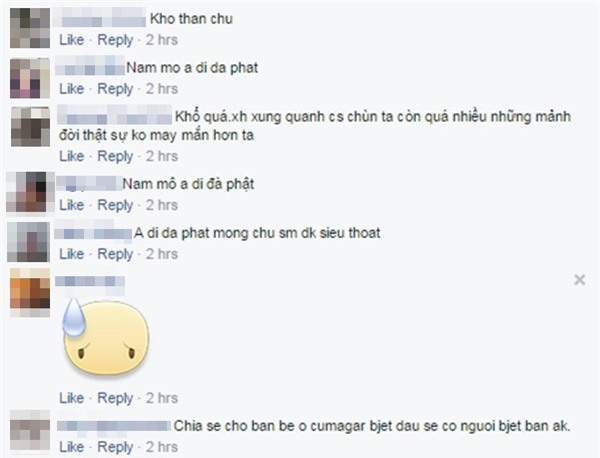Reply to the 'Kho than chu' comment
The height and width of the screenshot is (458, 600).
[115, 40]
